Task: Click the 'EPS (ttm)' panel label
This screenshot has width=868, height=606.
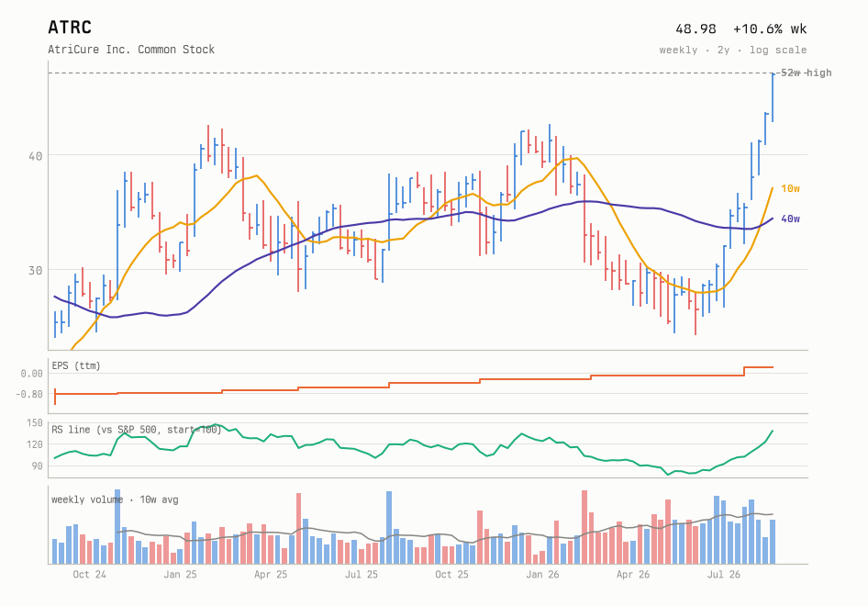Action: pyautogui.click(x=76, y=365)
